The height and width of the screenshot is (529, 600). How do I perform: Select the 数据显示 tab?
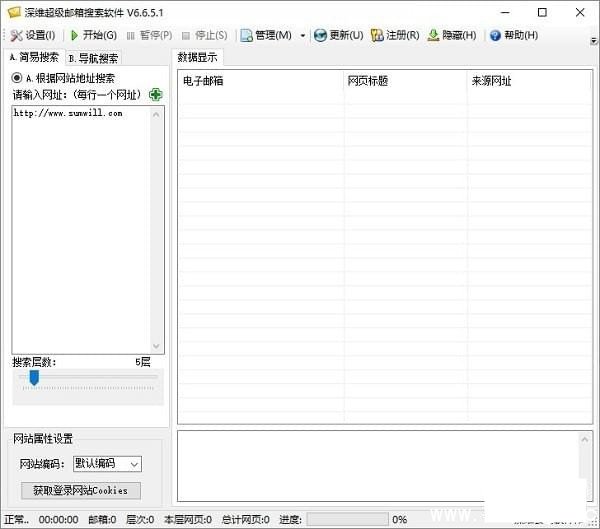pos(197,57)
